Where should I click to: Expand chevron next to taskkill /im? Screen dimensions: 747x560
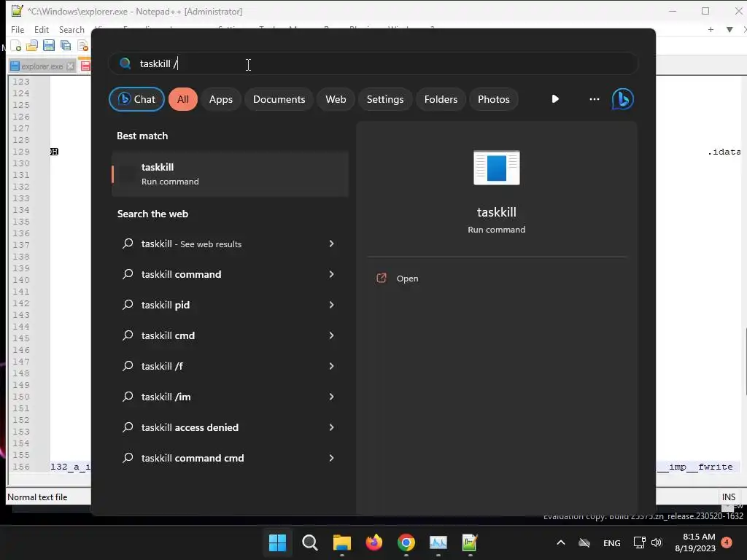coord(332,397)
